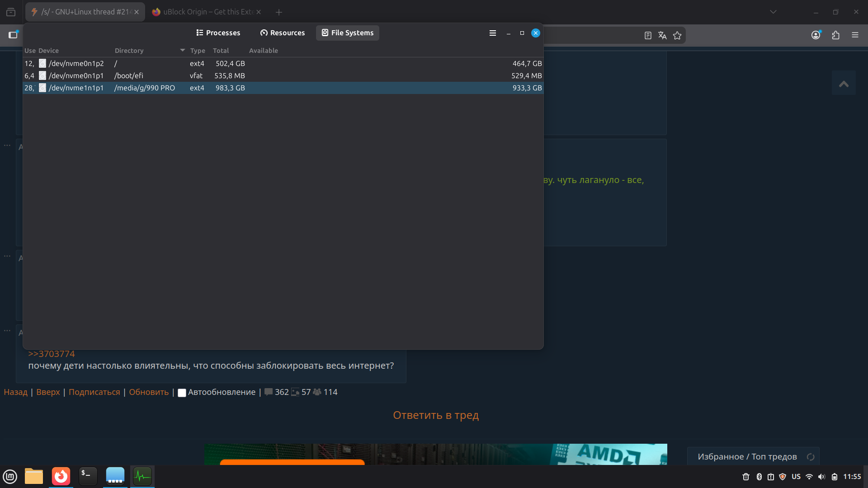Bookmark this page with the star icon
This screenshot has width=868, height=488.
[x=677, y=35]
